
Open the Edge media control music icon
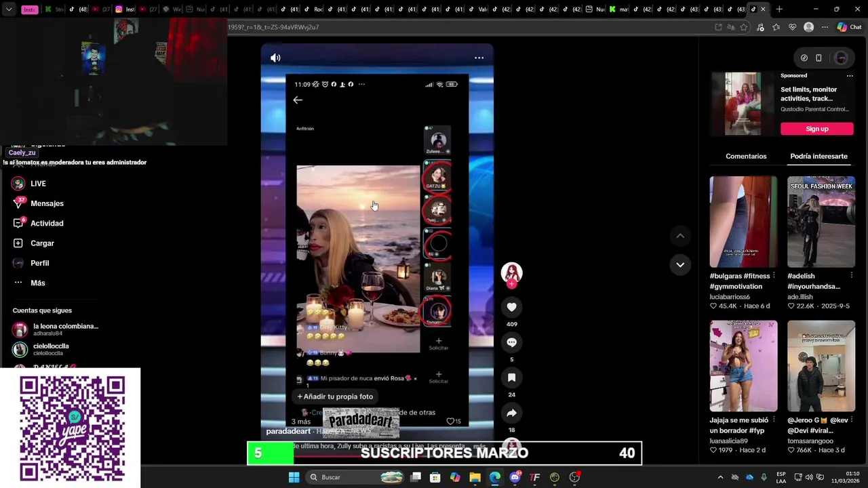(760, 27)
